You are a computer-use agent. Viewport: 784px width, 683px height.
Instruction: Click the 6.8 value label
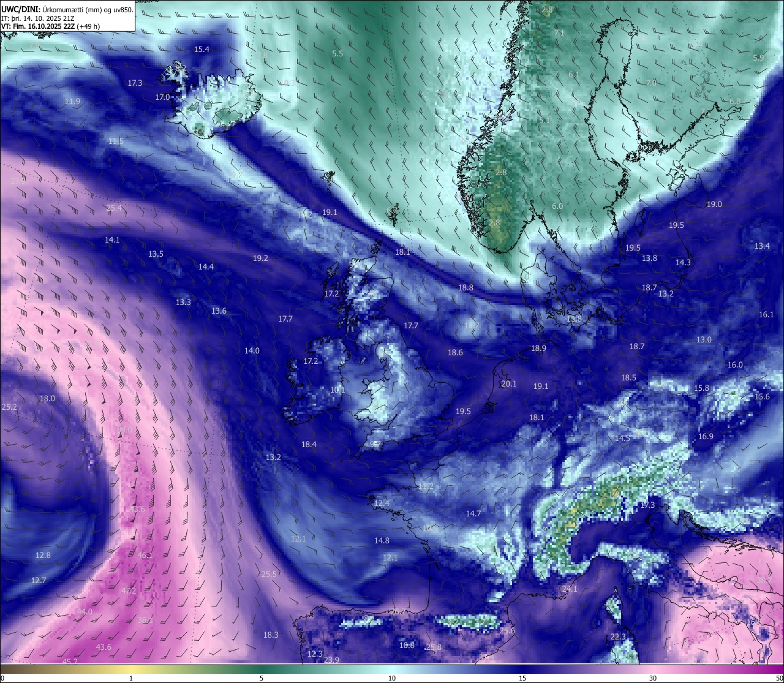point(735,101)
